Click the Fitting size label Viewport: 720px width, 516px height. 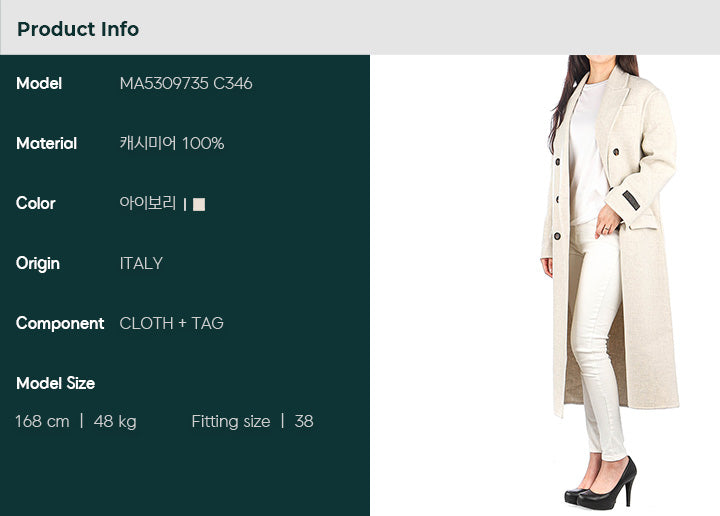click(231, 421)
